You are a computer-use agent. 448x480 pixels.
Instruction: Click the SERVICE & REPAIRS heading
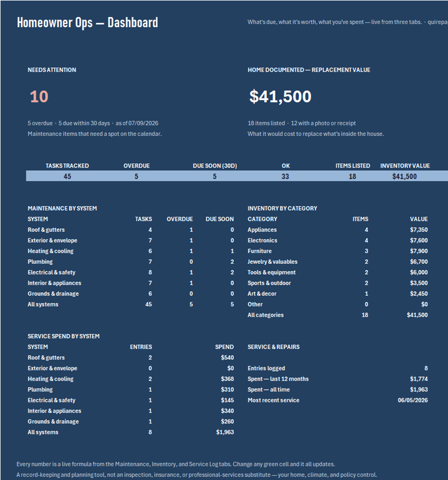[x=274, y=347]
